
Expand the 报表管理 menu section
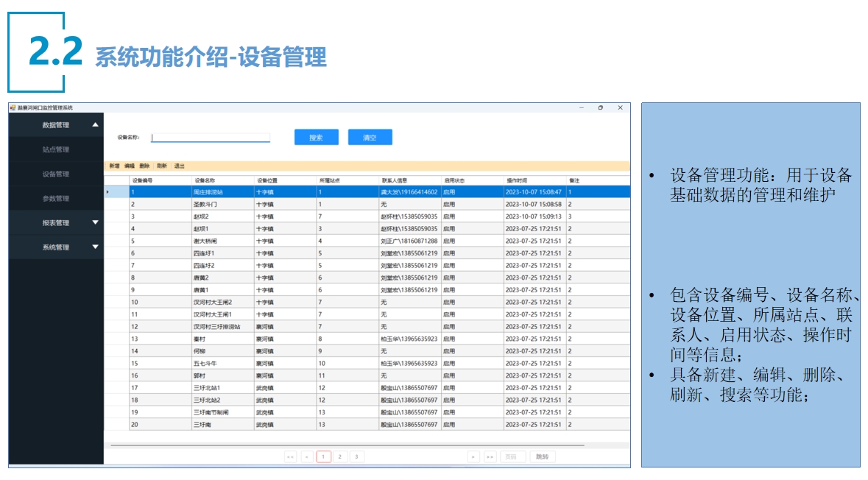pyautogui.click(x=95, y=222)
